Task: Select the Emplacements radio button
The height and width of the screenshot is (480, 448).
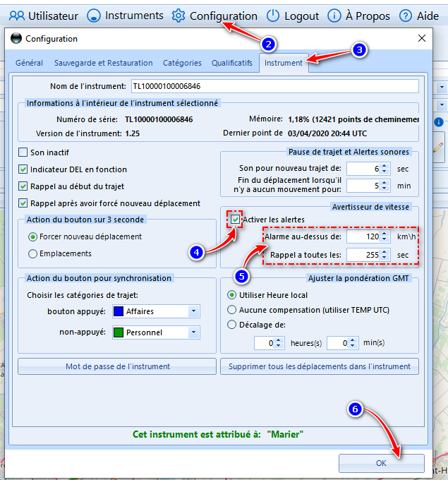Action: [32, 254]
